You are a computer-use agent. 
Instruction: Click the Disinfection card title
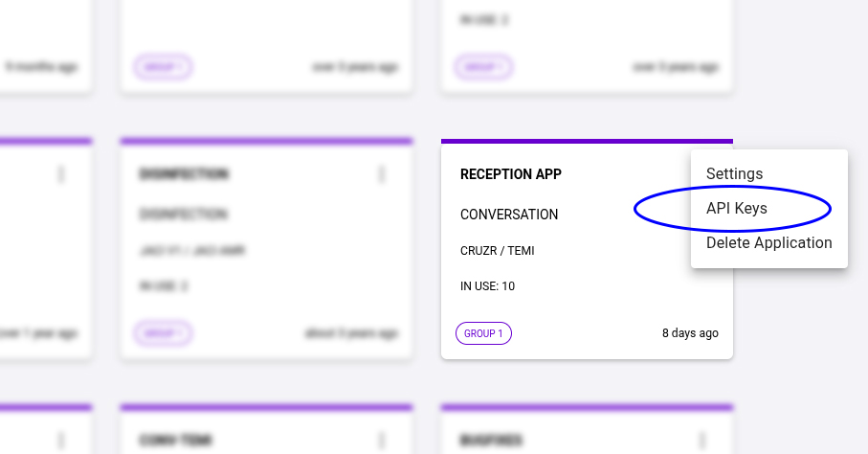pos(184,174)
